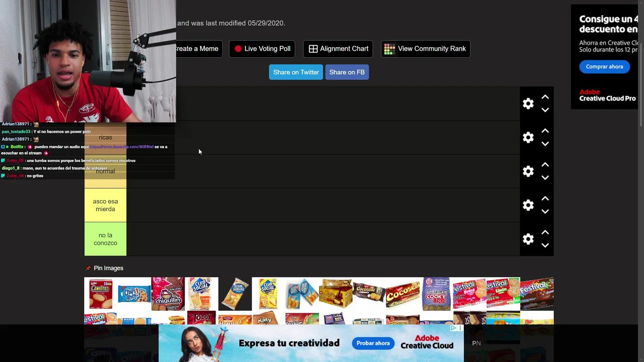Screen dimensions: 644x362
Task: Select the 'ricas' tier label
Action: coord(105,137)
